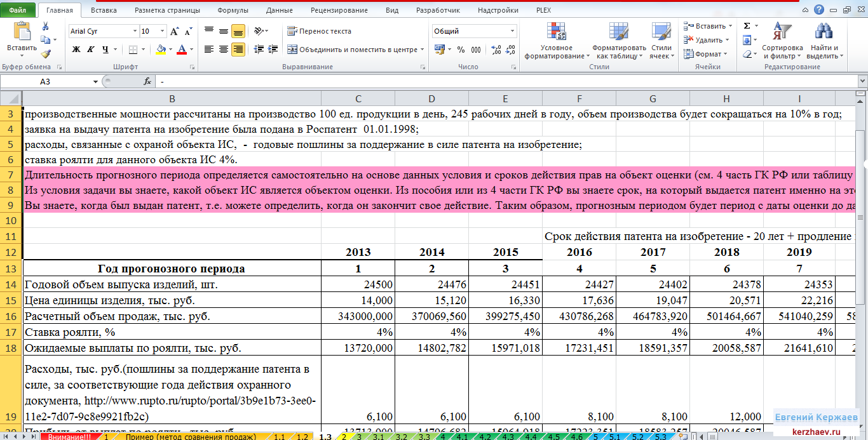868x440 pixels.
Task: Switch to the Формулы tab
Action: 233,10
